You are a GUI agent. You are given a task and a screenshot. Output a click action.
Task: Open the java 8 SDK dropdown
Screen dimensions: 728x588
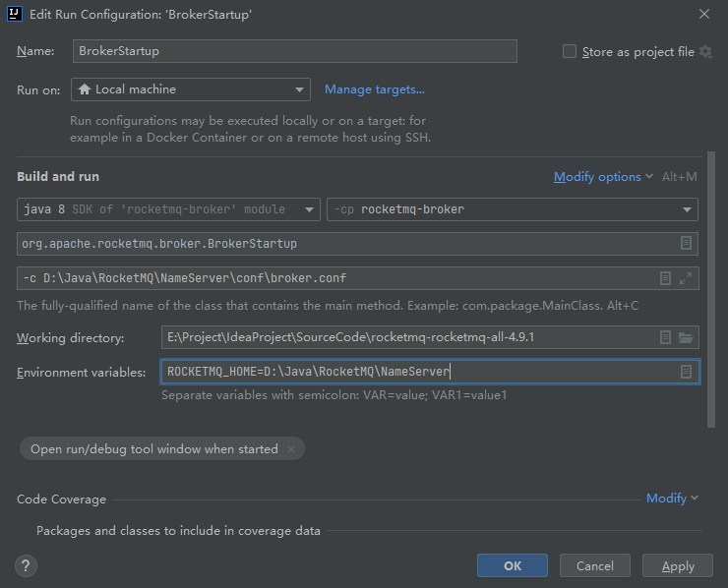tap(168, 209)
